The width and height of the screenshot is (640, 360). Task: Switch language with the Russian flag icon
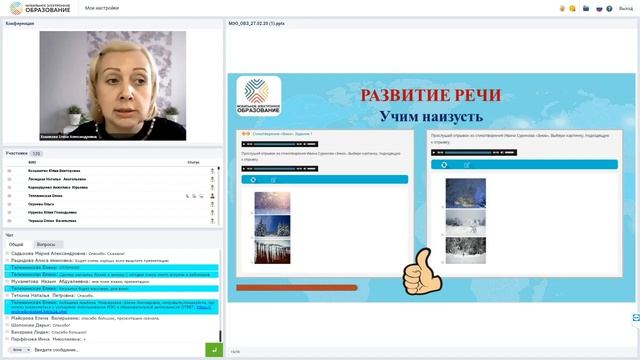coord(599,9)
